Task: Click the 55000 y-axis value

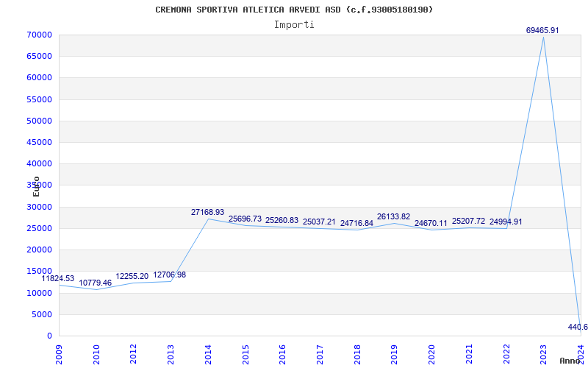Action: [39, 99]
